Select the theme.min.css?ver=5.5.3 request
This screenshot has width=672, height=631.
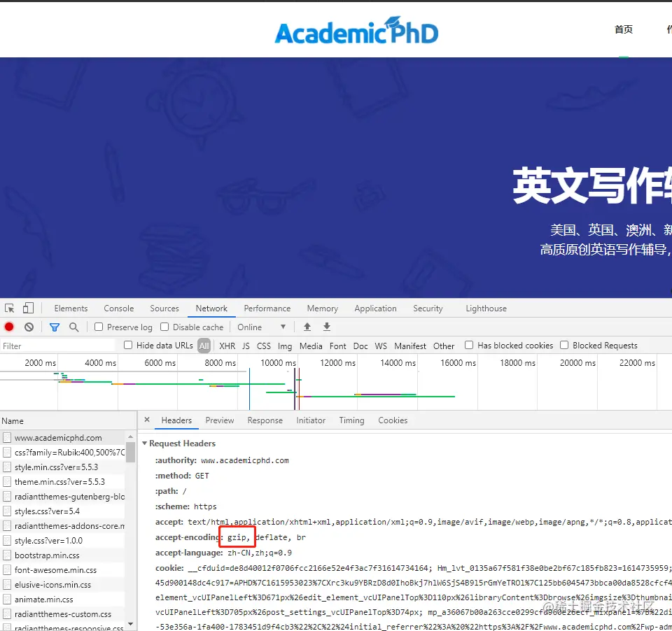click(64, 482)
